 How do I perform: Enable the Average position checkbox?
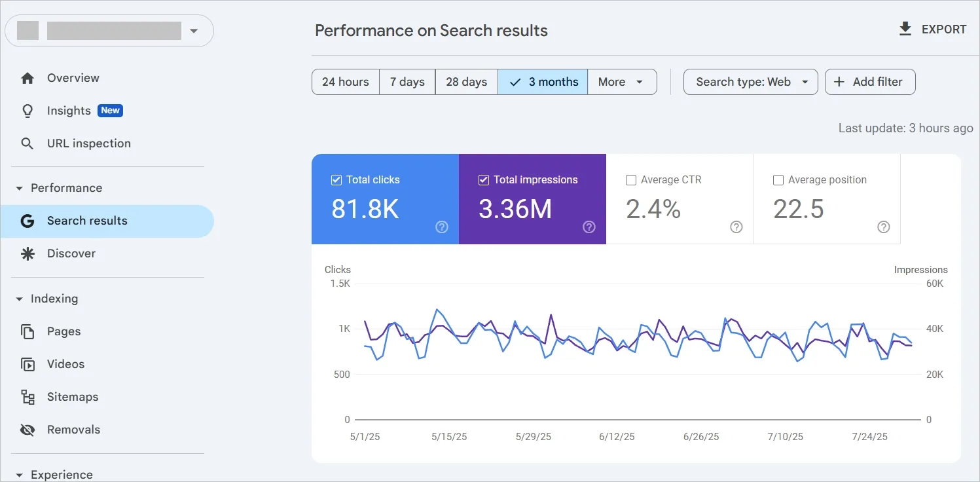click(x=778, y=180)
